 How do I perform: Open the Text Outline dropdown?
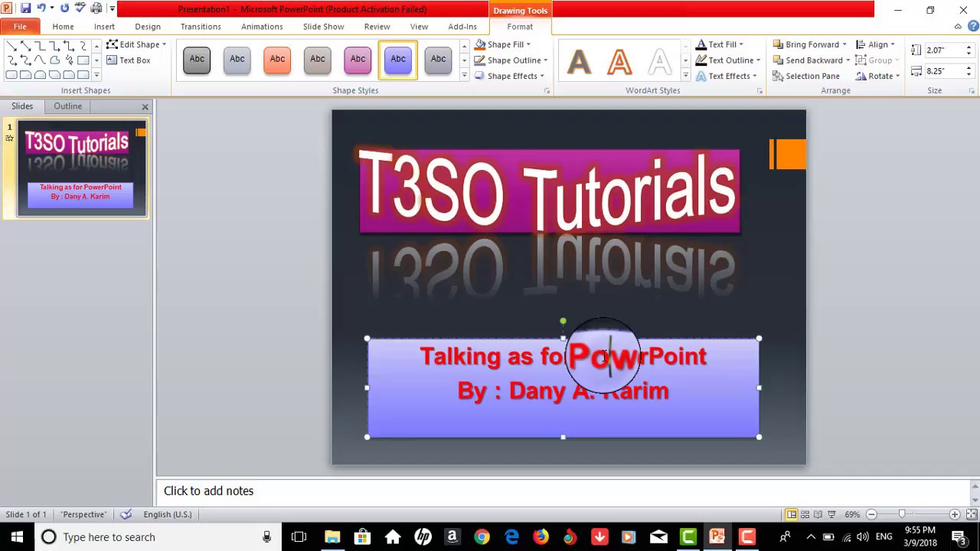[728, 60]
